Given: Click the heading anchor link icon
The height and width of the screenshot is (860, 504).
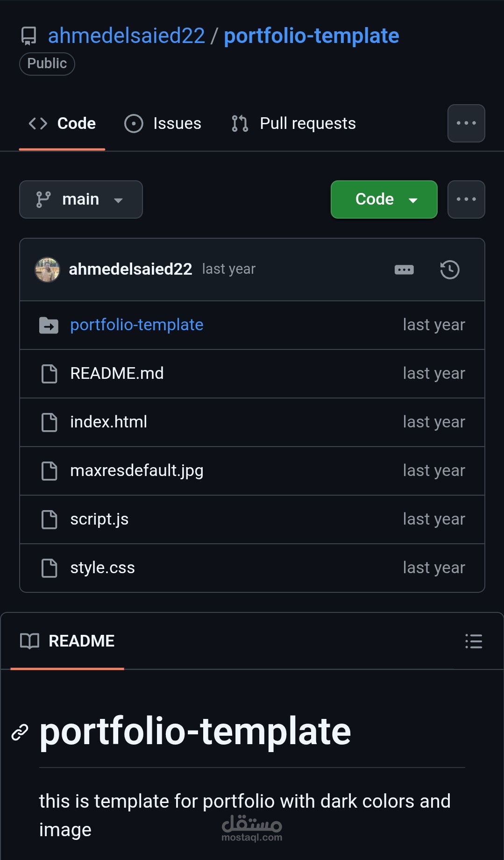Looking at the screenshot, I should tap(20, 732).
